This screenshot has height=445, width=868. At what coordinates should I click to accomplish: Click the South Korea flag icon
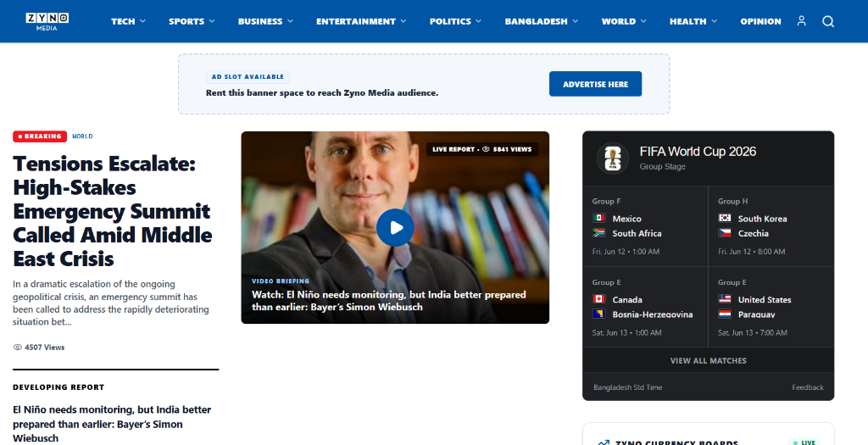(x=725, y=218)
